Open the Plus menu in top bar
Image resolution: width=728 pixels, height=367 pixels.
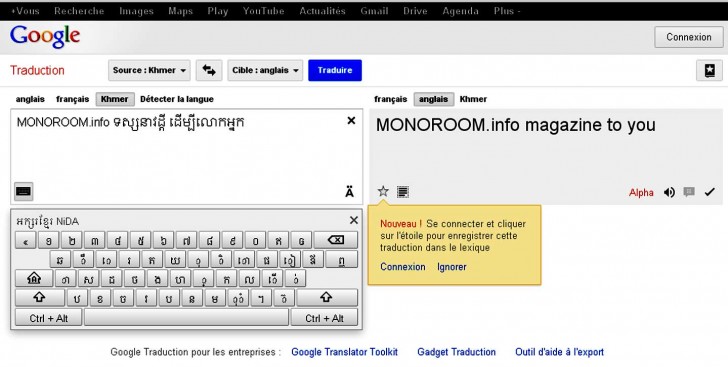(x=507, y=11)
